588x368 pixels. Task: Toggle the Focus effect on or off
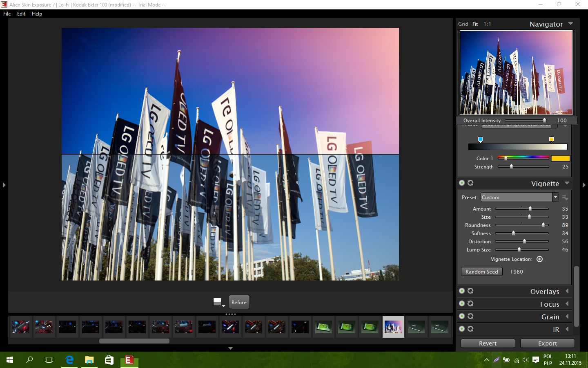(462, 303)
